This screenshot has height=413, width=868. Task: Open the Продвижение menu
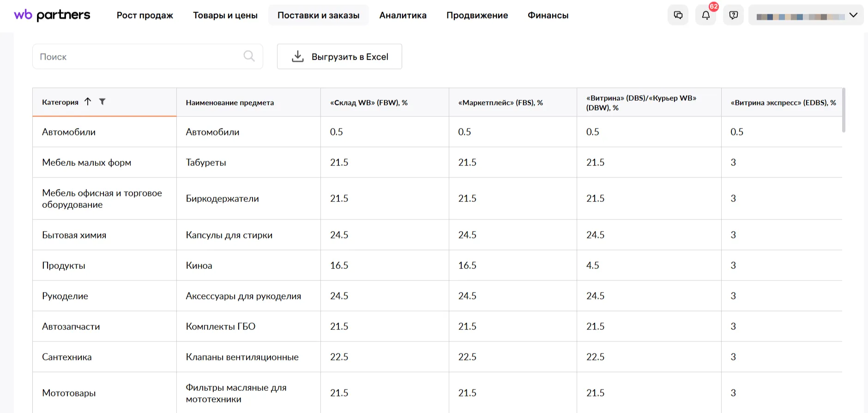[x=477, y=15]
